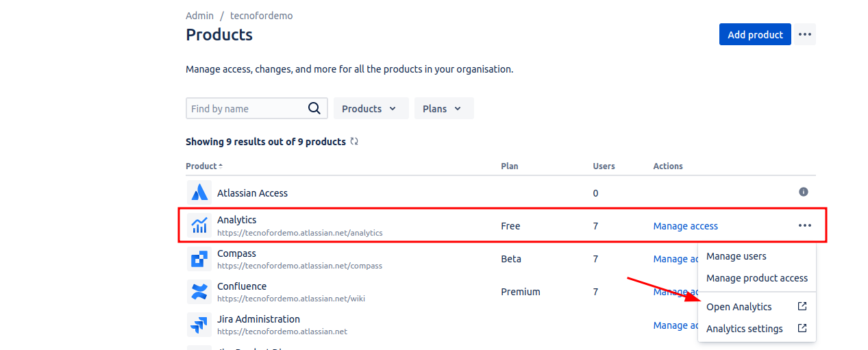This screenshot has width=868, height=350.
Task: Click the Confluence product icon
Action: 199,292
